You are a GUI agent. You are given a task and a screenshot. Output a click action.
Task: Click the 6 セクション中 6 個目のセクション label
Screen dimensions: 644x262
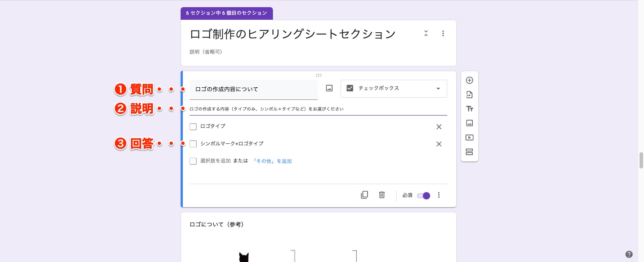(227, 13)
